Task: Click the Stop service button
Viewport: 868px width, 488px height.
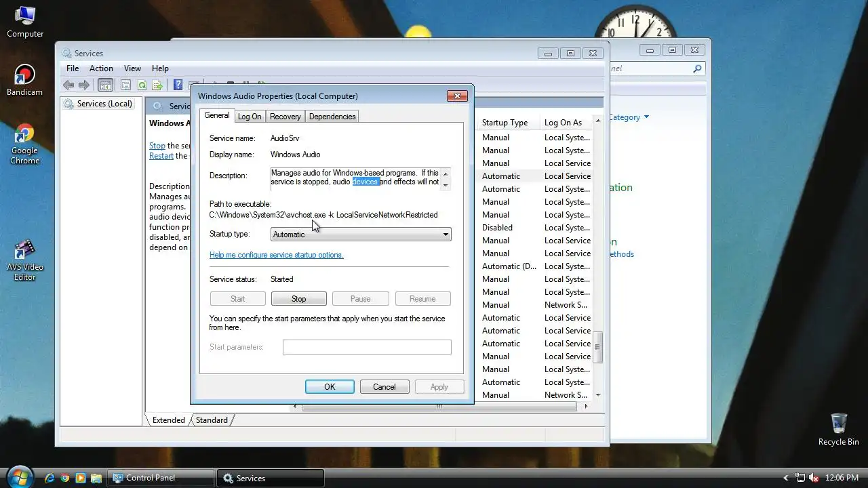Action: click(x=299, y=299)
